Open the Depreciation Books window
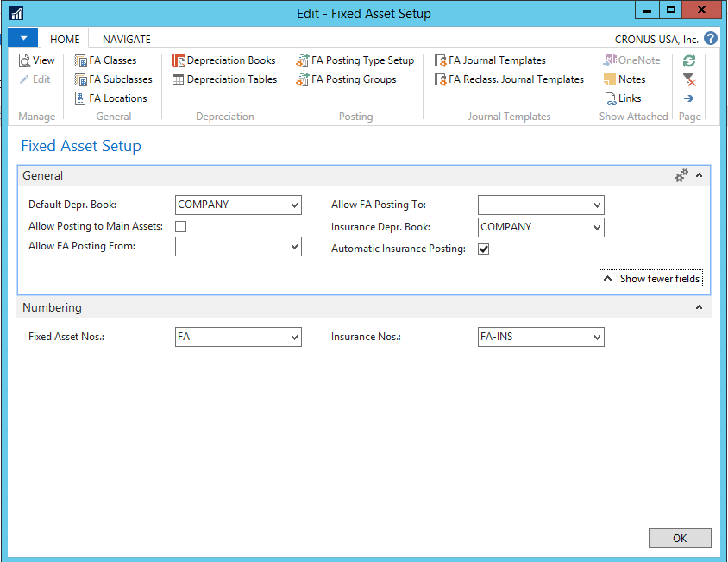Screen dimensions: 728x562 225,60
